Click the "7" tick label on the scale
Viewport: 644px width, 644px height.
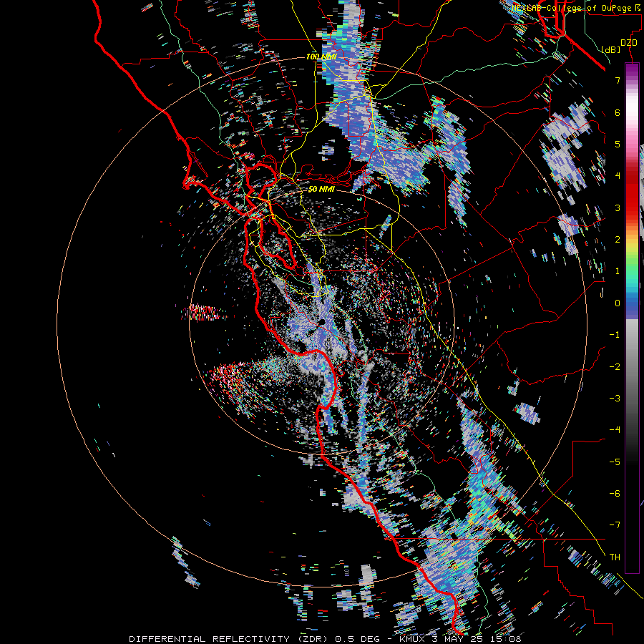(x=618, y=80)
